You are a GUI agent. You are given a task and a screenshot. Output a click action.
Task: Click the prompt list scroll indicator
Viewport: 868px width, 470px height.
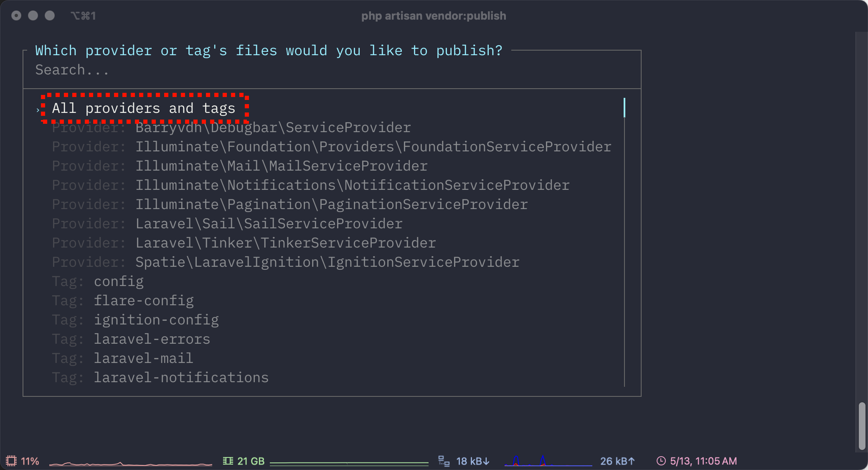pos(624,108)
